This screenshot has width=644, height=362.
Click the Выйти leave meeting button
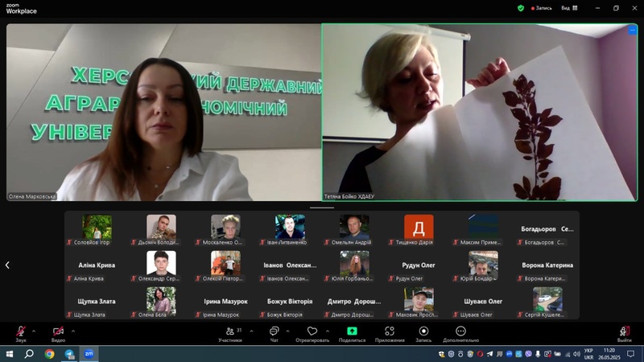624,331
